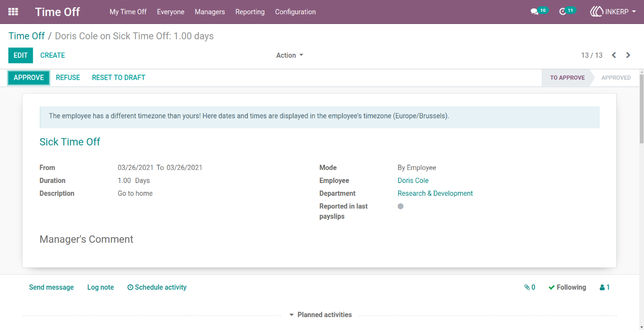Open the Action dropdown menu
644x330 pixels.
(x=289, y=55)
